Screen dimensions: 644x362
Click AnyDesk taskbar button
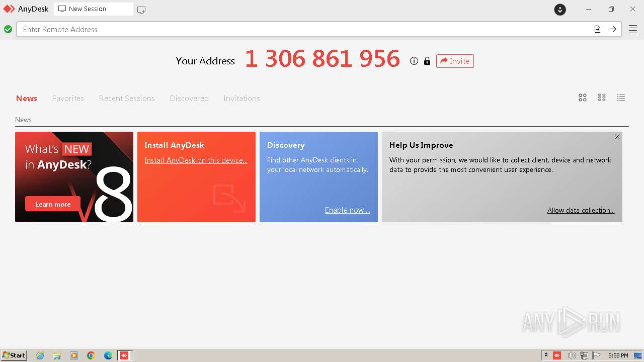[125, 355]
